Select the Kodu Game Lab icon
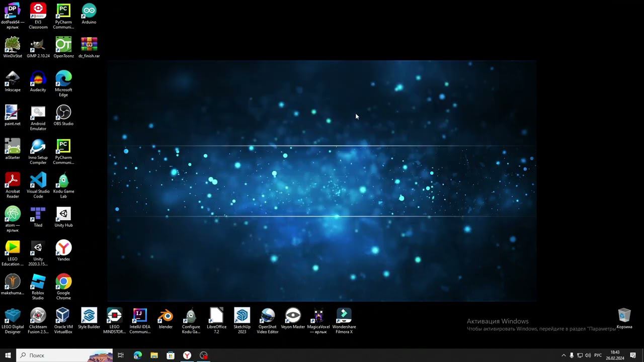This screenshot has height=362, width=644. [63, 185]
